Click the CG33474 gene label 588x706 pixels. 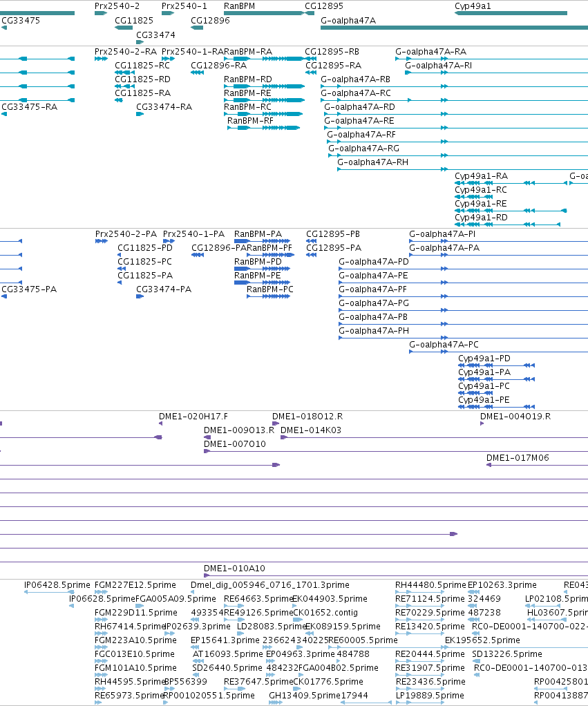pos(155,35)
